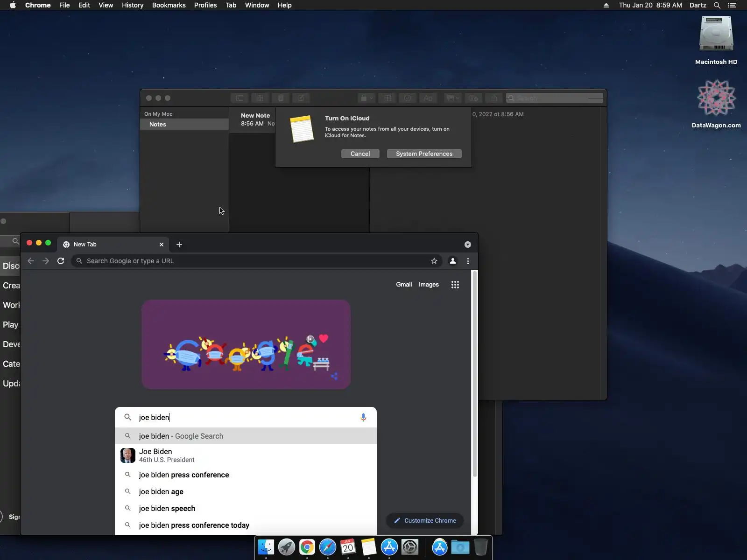
Task: Select the Macintosh HD desktop icon
Action: [x=716, y=41]
